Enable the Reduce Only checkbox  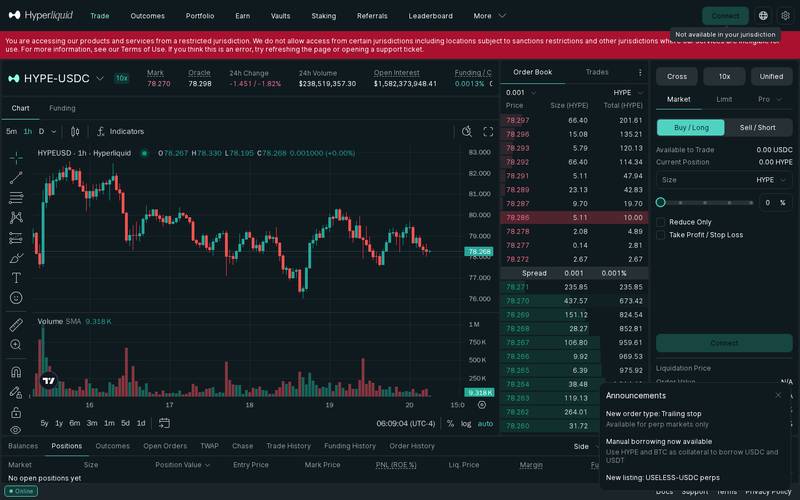661,222
